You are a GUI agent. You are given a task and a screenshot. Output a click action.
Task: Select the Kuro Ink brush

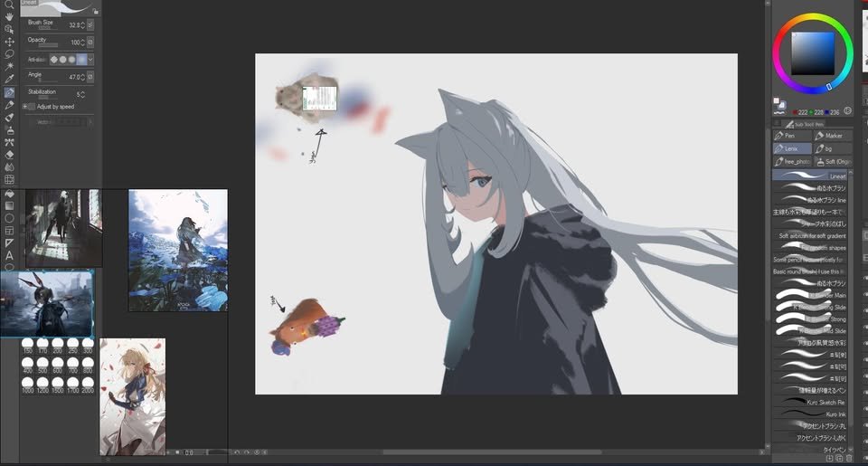(x=810, y=414)
